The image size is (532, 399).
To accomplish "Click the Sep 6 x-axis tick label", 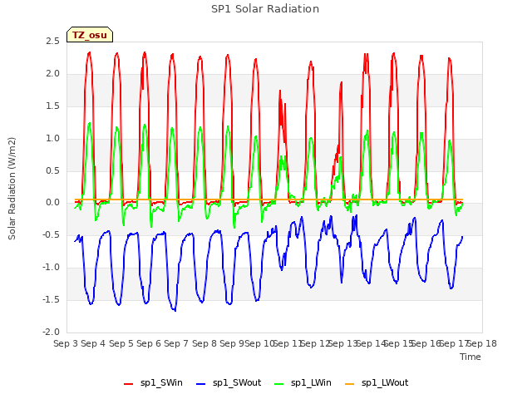I will [149, 343].
